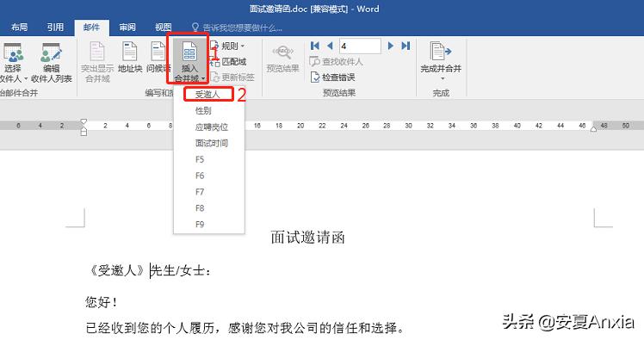Click the document title 面试邀请函
644x340 pixels.
point(307,238)
